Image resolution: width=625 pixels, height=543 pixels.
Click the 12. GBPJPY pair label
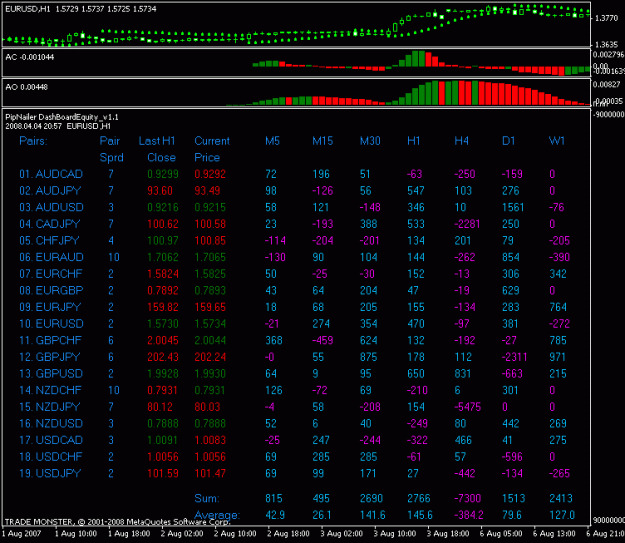(x=50, y=357)
